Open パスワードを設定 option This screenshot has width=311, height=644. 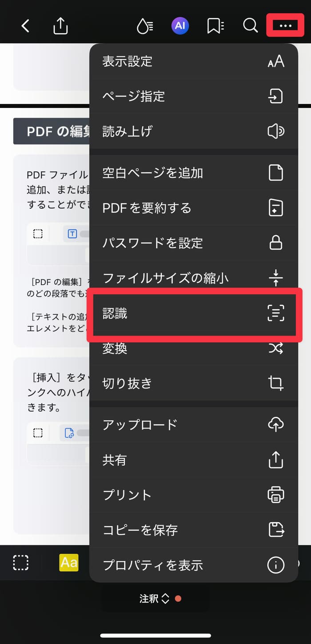(194, 243)
